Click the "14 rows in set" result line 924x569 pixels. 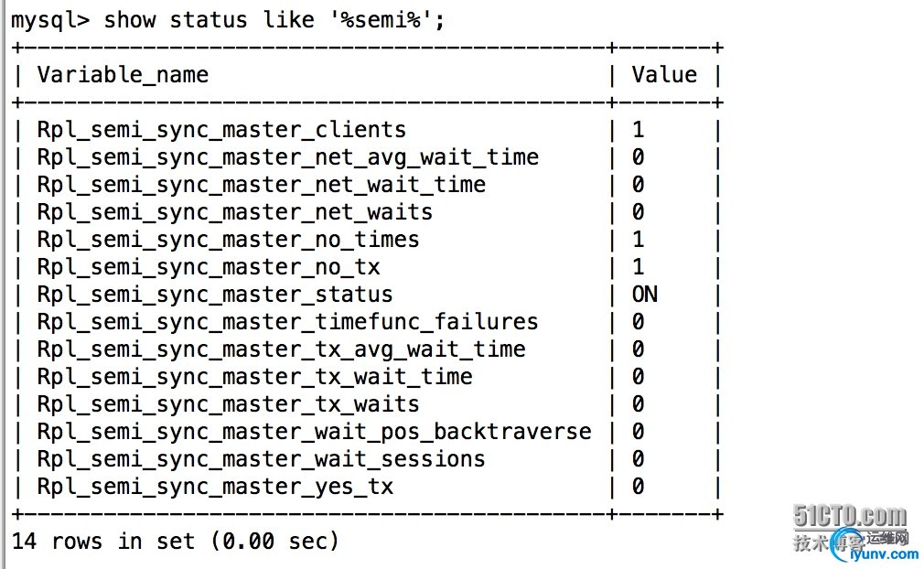(176, 542)
